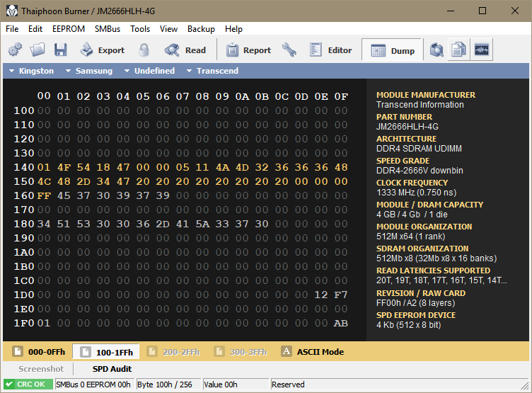The width and height of the screenshot is (532, 393).
Task: Click the SMBus 0 EEPROM 00h status field
Action: (x=94, y=385)
